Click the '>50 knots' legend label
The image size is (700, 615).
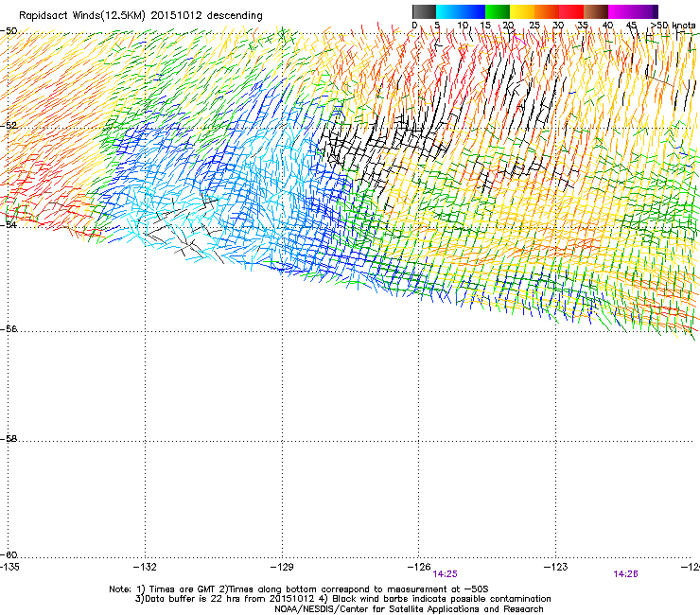point(674,26)
